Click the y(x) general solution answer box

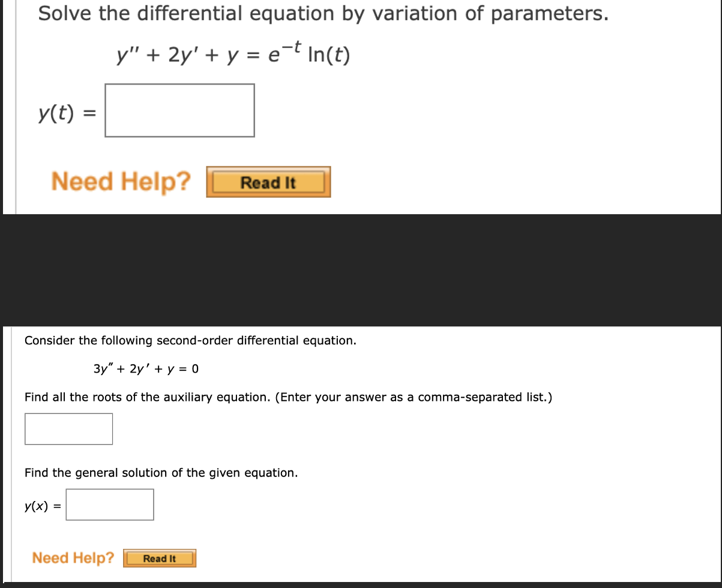tap(110, 504)
